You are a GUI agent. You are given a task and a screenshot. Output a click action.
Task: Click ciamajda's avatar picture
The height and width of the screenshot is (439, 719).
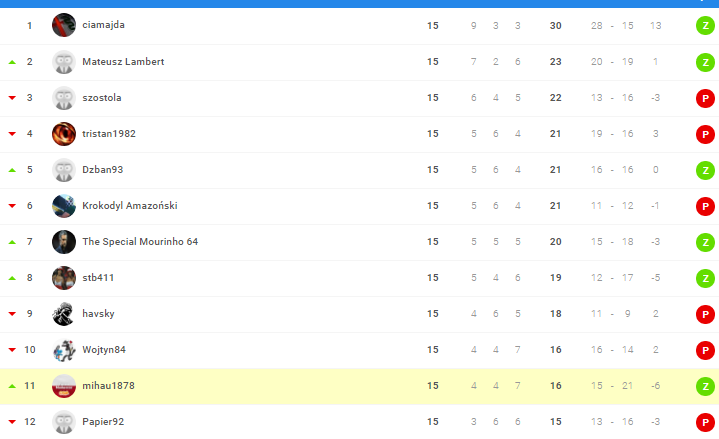pos(64,25)
